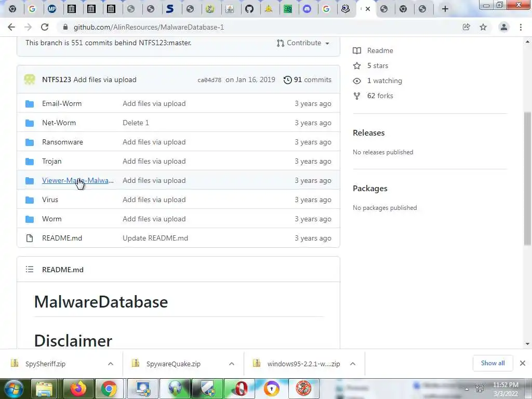This screenshot has height=399, width=532.
Task: Click the purple keyhole browser taskbar icon
Action: pyautogui.click(x=272, y=389)
